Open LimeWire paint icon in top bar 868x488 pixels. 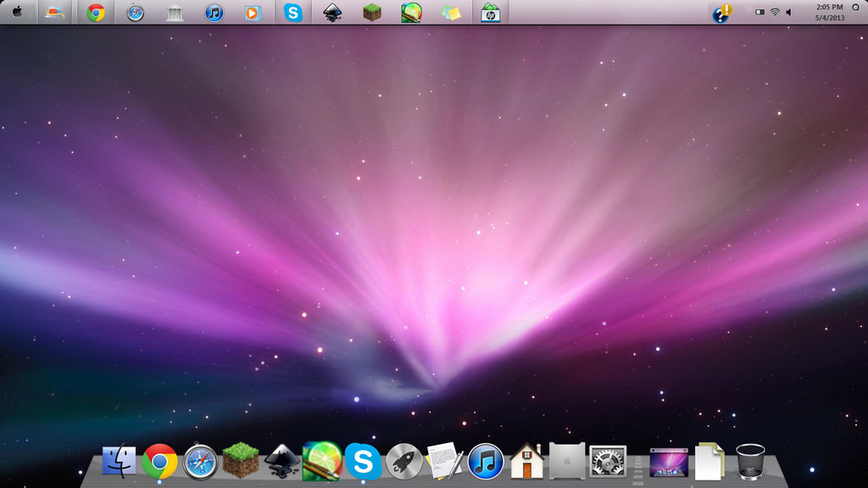[411, 12]
